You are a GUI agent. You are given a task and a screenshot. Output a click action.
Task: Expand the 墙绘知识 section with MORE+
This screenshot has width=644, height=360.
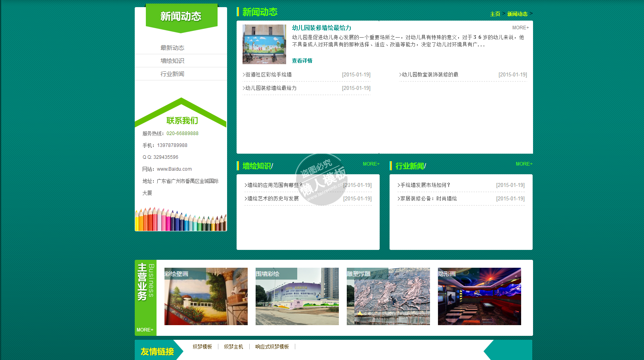pyautogui.click(x=371, y=164)
